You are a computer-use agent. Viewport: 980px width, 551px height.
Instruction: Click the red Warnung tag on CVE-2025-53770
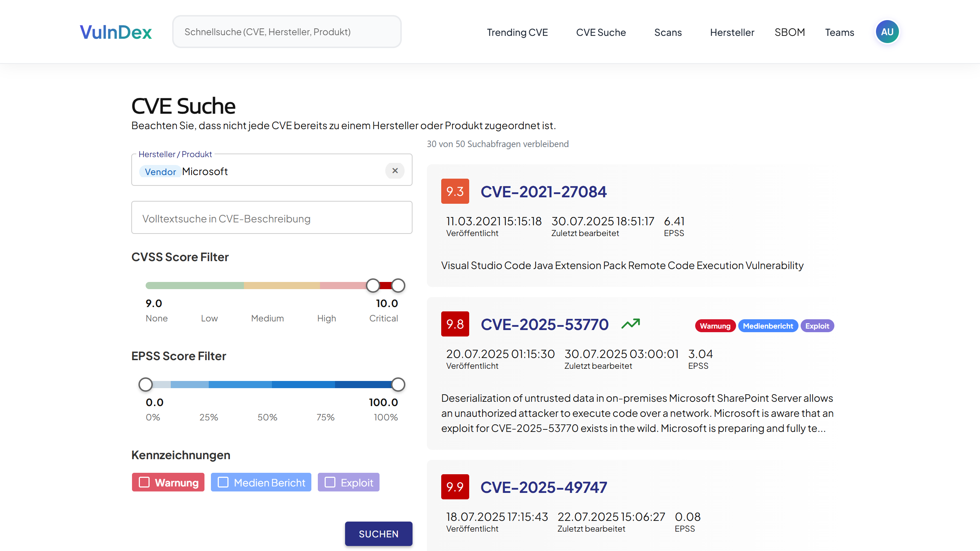[x=715, y=326]
